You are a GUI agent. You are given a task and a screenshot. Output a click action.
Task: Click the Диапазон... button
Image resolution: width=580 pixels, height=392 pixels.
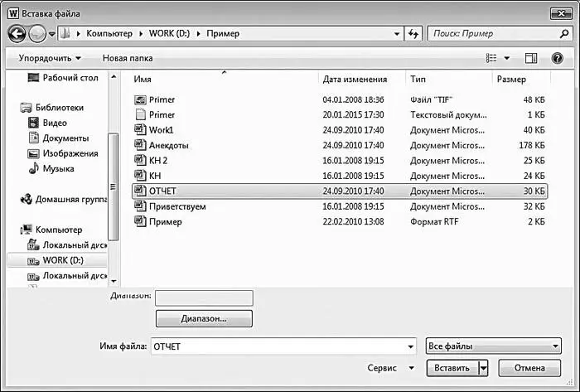(204, 318)
